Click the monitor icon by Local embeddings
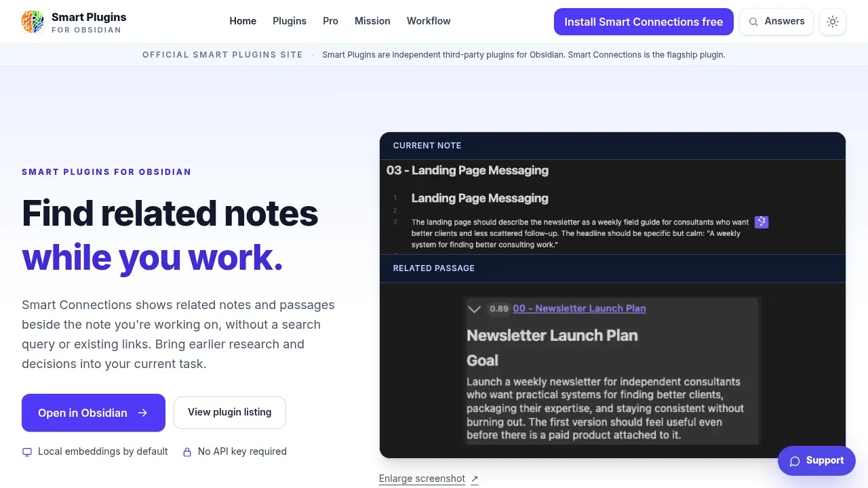Screen dimensions: 868x488 tap(27, 452)
